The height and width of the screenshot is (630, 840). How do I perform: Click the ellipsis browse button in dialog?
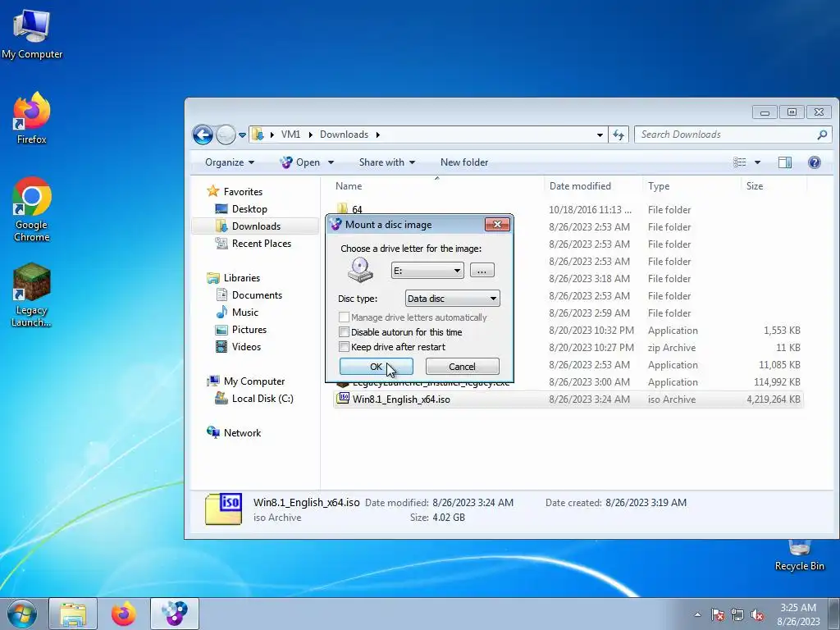click(x=482, y=271)
